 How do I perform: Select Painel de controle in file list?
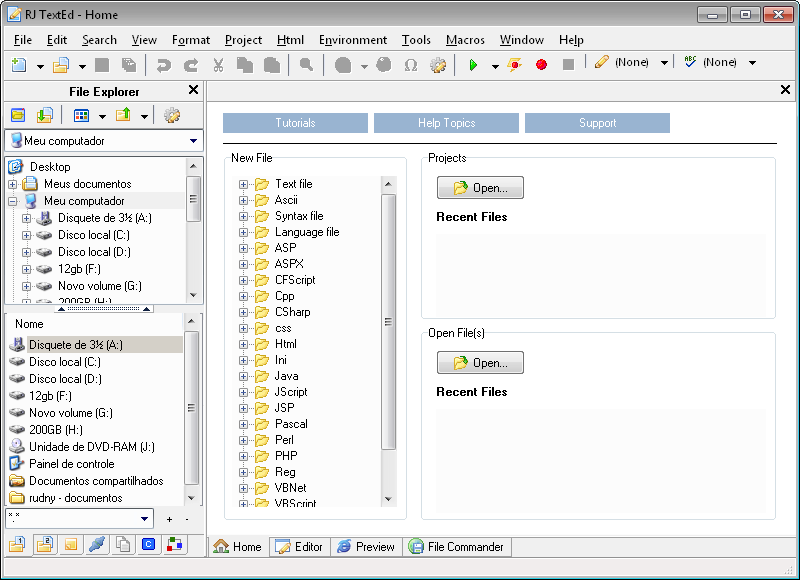pos(71,464)
